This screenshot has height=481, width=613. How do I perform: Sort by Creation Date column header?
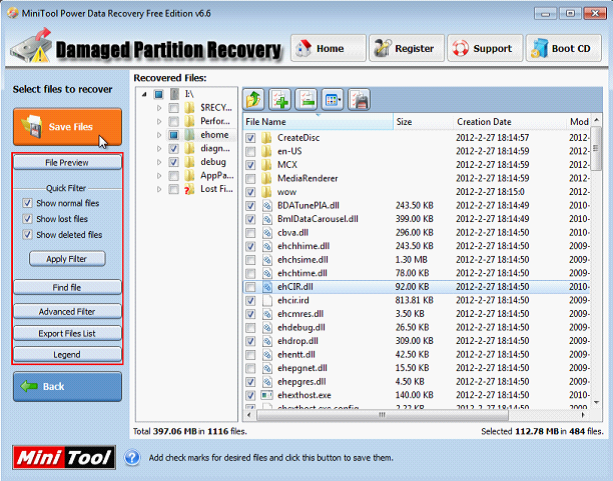coord(510,122)
